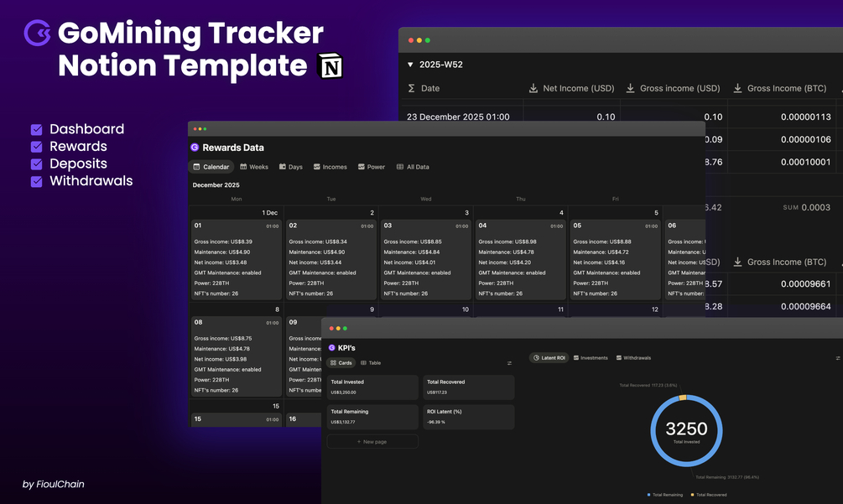Toggle the Rewards checkbox
The image size is (843, 504).
37,147
